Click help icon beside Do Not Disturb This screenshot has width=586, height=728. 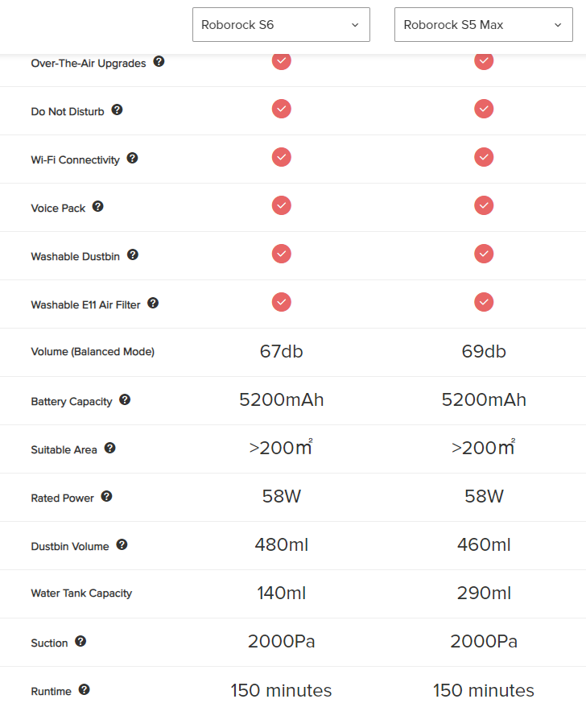pos(117,110)
